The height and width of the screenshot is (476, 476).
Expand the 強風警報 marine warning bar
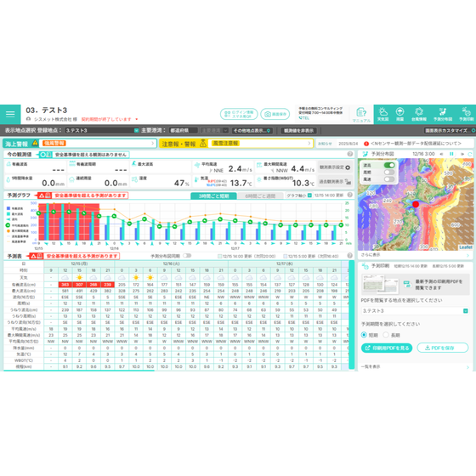(98, 144)
